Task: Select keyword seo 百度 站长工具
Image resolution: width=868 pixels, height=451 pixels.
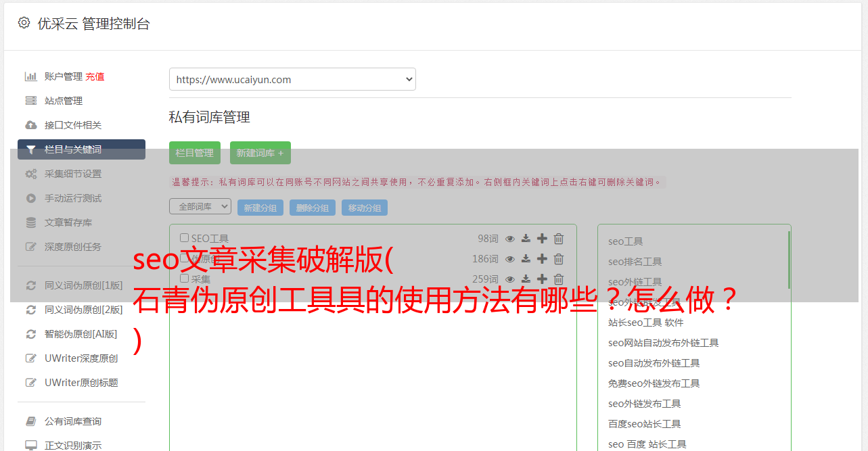Action: (647, 444)
